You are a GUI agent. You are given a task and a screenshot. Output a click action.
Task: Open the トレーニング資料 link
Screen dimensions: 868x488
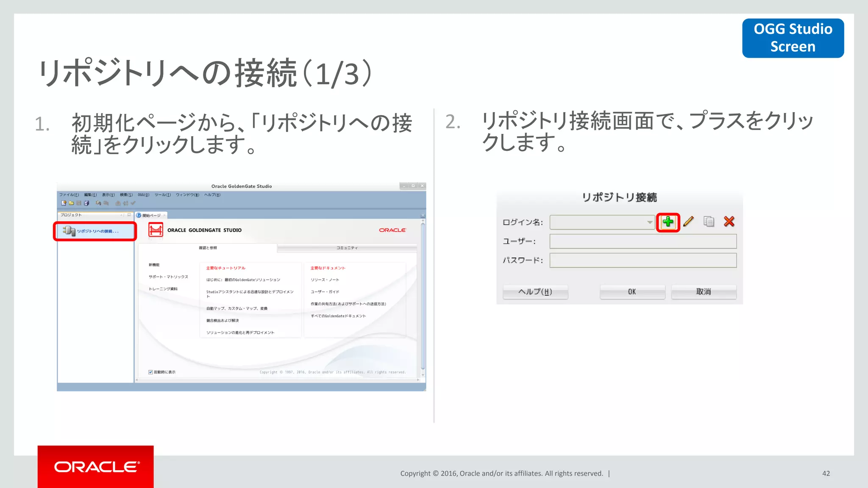[163, 289]
